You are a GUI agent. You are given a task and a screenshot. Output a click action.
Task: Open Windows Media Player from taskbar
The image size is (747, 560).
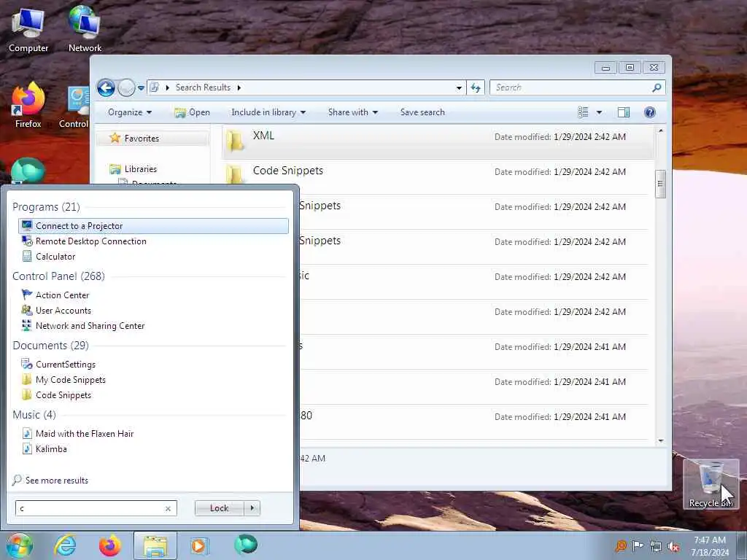[x=198, y=545]
